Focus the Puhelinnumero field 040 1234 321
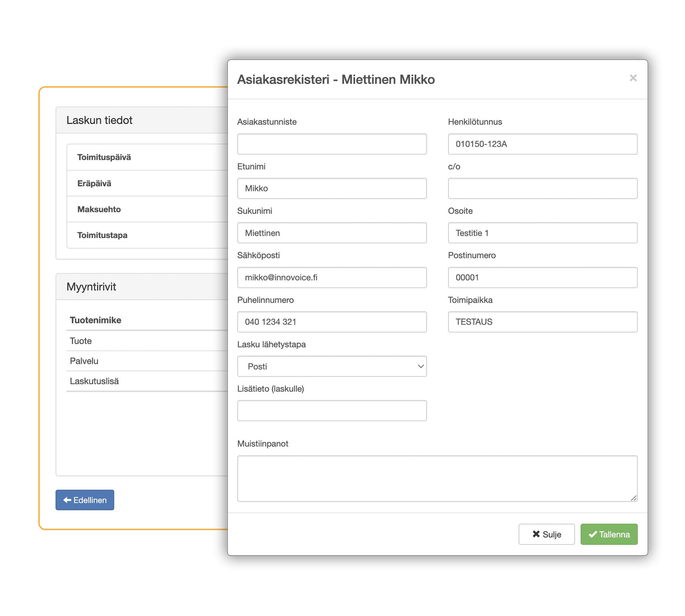 pyautogui.click(x=332, y=322)
